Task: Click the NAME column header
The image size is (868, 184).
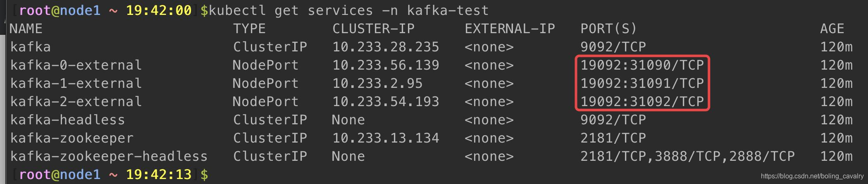Action: click(x=26, y=29)
